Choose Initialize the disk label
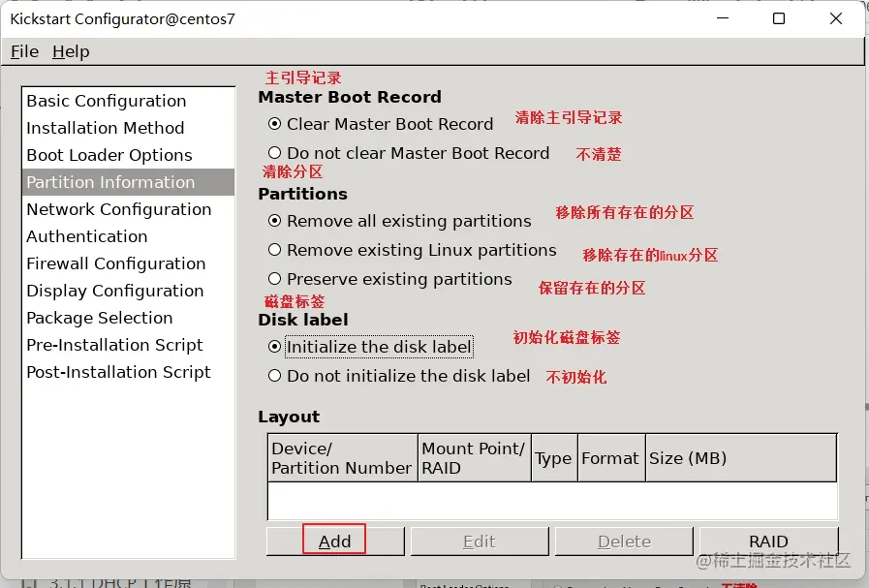869x588 pixels. click(370, 347)
